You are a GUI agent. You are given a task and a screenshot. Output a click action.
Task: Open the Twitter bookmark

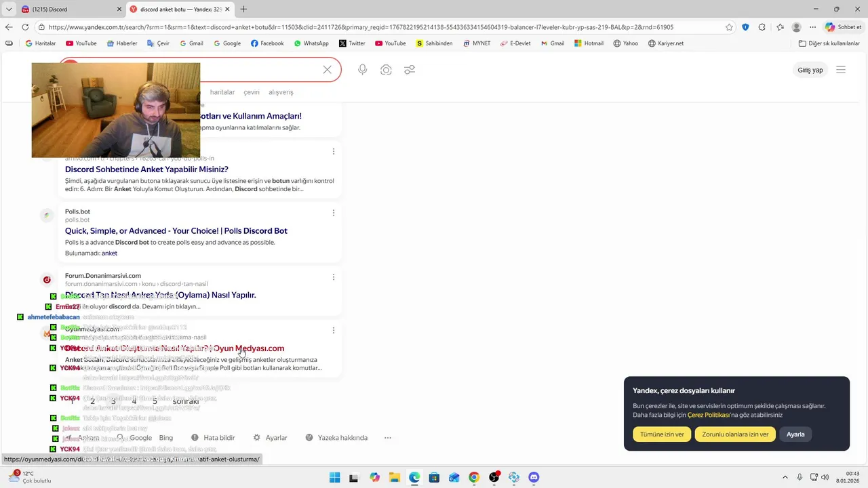(352, 43)
